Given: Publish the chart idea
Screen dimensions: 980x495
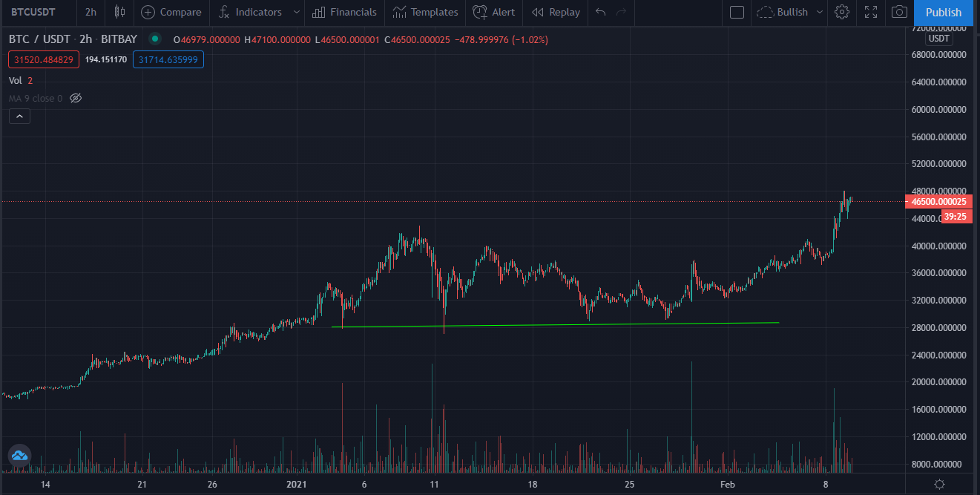Looking at the screenshot, I should tap(944, 12).
